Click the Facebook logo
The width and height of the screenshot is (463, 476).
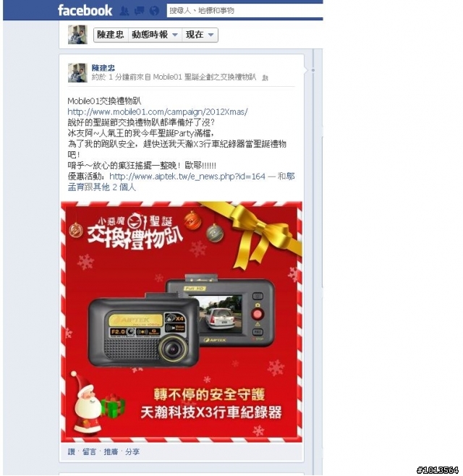[x=85, y=10]
